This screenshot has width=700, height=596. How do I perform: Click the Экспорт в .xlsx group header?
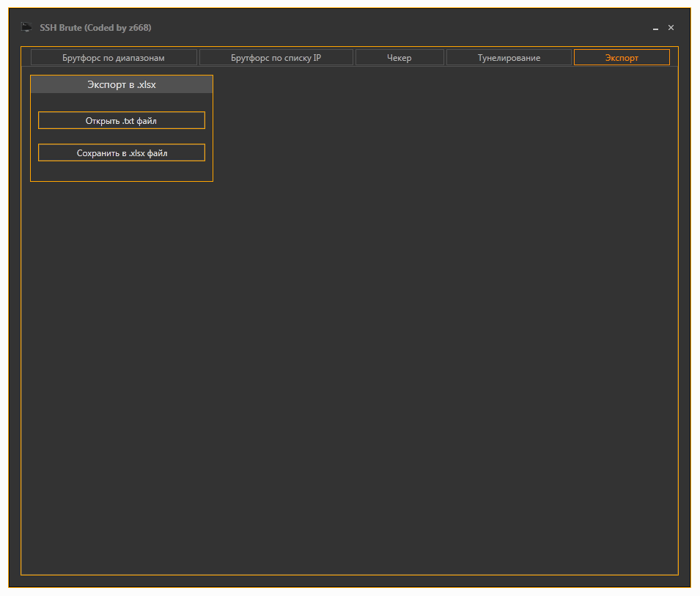click(x=122, y=85)
